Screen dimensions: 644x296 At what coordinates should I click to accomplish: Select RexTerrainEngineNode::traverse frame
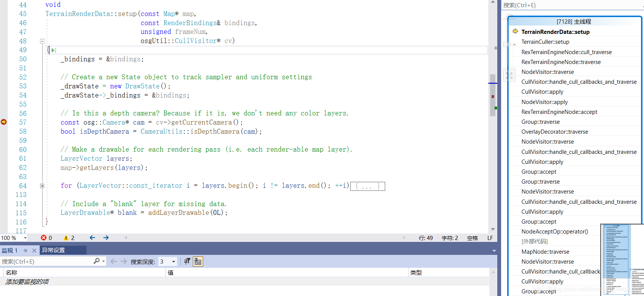coord(561,62)
